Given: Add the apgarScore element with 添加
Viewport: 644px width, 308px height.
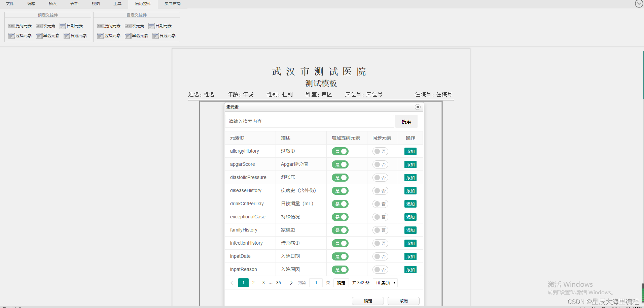Looking at the screenshot, I should click(410, 164).
